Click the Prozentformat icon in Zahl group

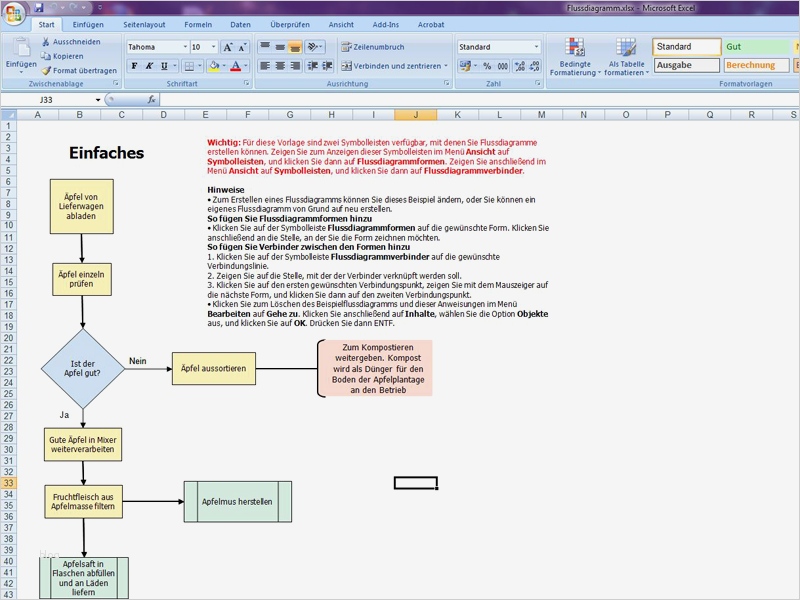point(485,65)
